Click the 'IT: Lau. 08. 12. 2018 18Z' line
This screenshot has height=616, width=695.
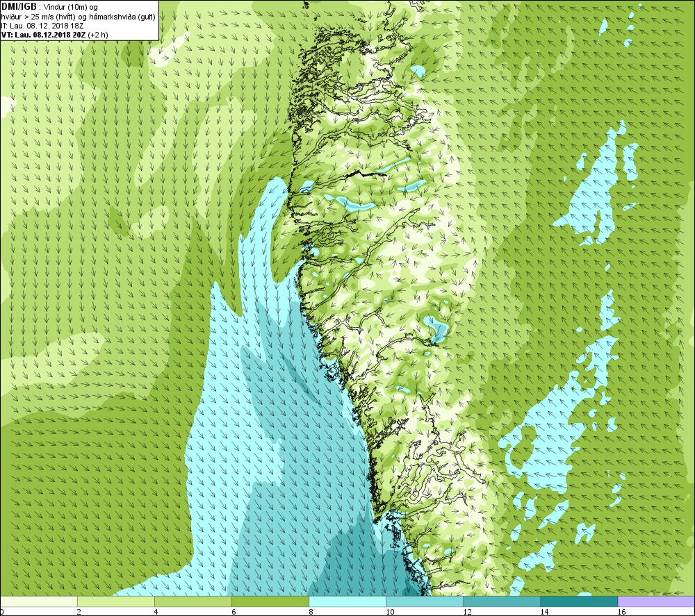(42, 26)
